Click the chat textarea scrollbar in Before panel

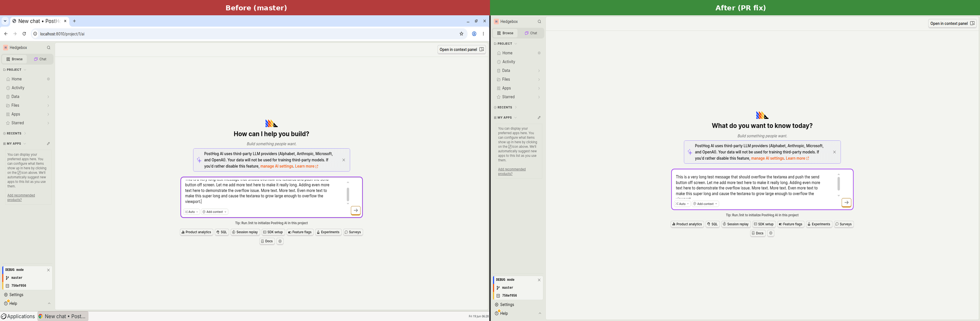coord(348,195)
